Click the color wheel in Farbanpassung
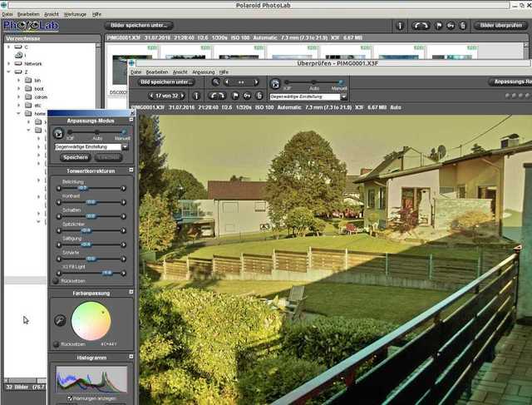This screenshot has width=532, height=405. [x=91, y=320]
